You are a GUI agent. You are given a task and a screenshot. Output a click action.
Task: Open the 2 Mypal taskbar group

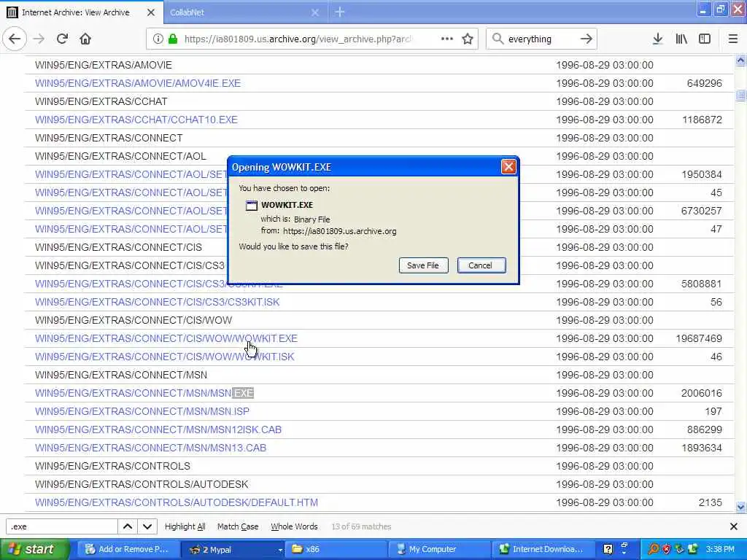233,549
